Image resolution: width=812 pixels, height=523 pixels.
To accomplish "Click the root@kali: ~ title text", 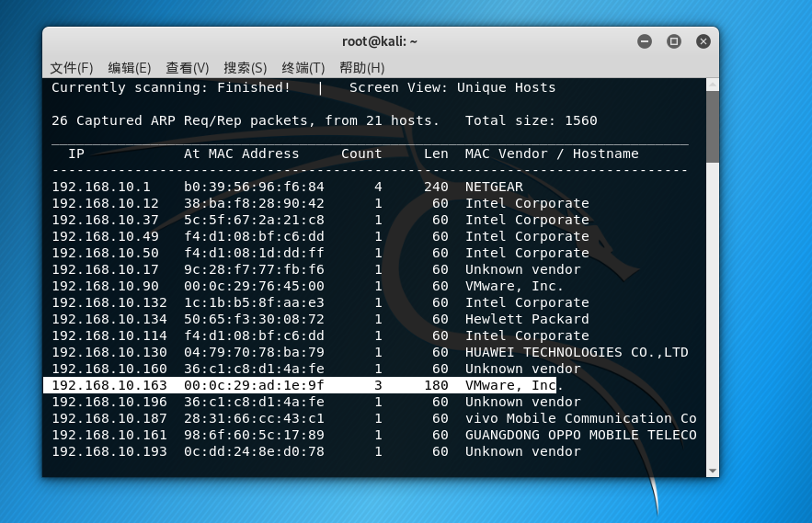I will pos(380,41).
